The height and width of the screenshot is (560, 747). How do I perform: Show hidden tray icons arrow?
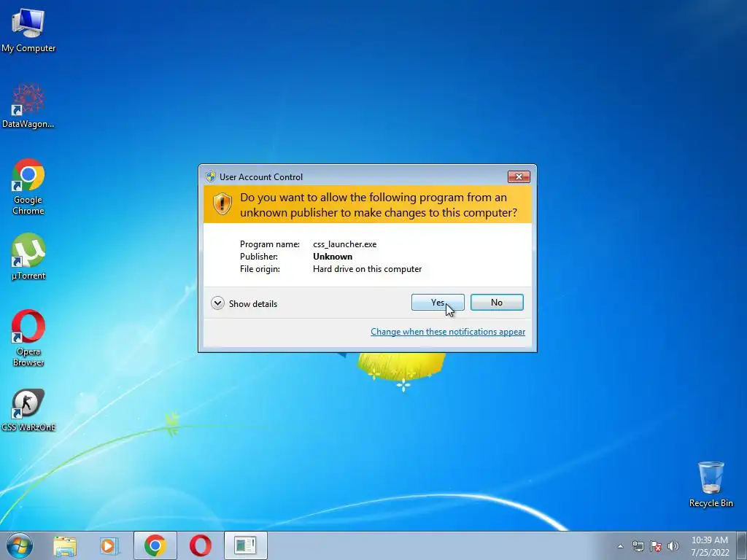coord(620,546)
